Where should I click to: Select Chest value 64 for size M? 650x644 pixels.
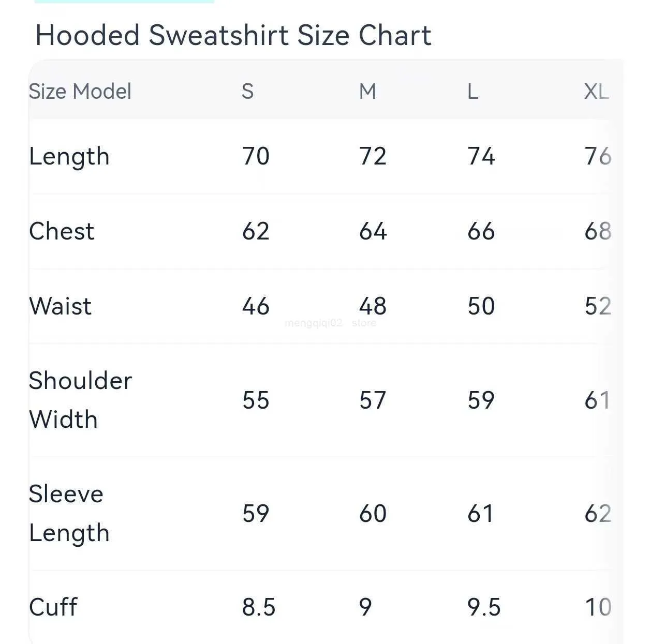(373, 231)
